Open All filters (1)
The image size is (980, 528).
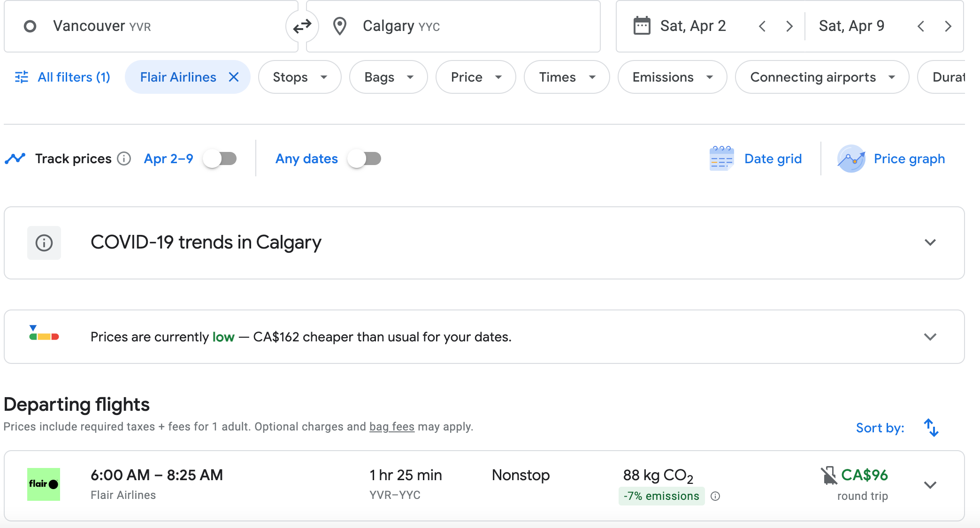[x=63, y=77]
